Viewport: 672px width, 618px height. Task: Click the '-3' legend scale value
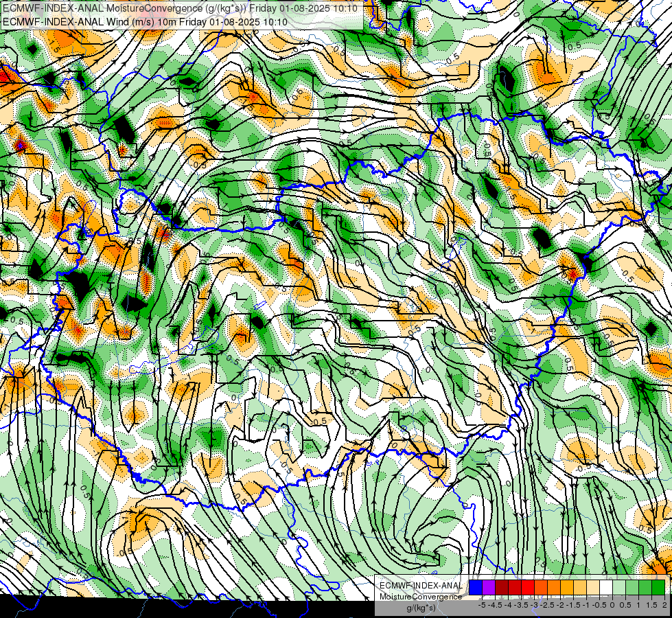535,605
